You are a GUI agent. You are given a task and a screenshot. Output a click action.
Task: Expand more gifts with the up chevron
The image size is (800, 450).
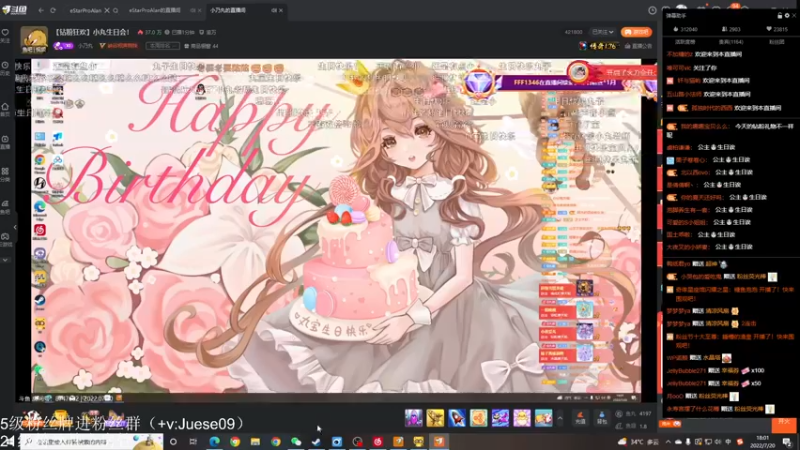pos(560,418)
